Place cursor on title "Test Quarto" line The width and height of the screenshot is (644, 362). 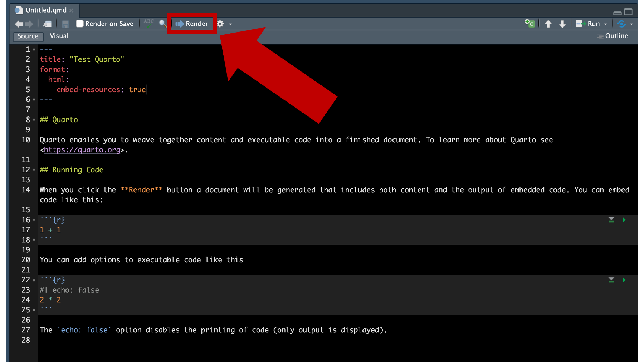pyautogui.click(x=82, y=59)
